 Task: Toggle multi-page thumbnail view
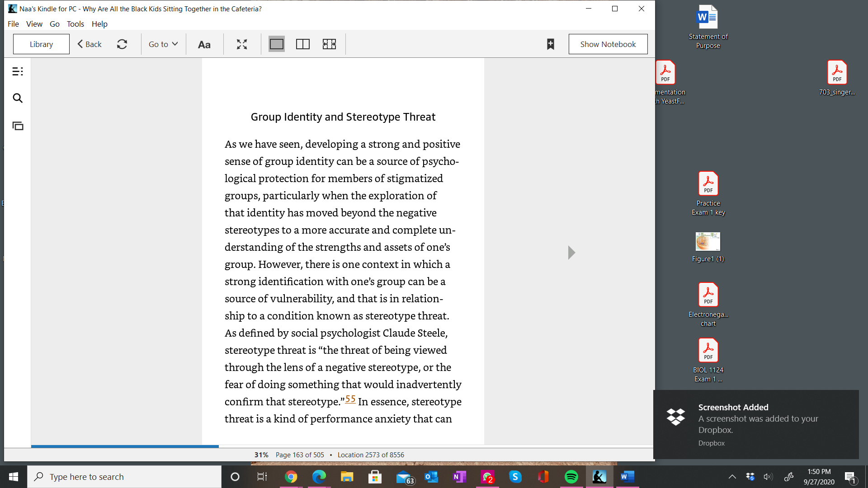(329, 44)
